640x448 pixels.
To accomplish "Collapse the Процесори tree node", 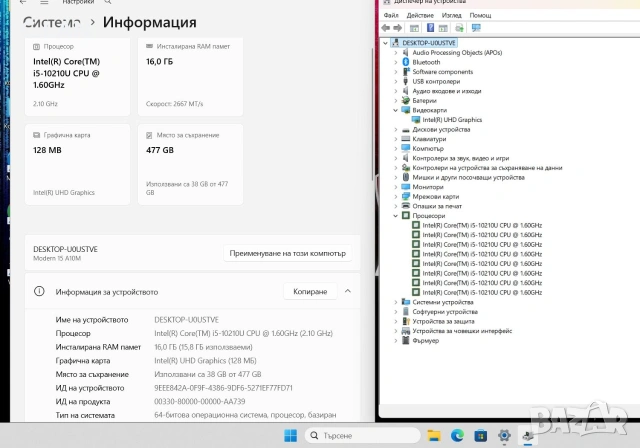I will point(396,216).
